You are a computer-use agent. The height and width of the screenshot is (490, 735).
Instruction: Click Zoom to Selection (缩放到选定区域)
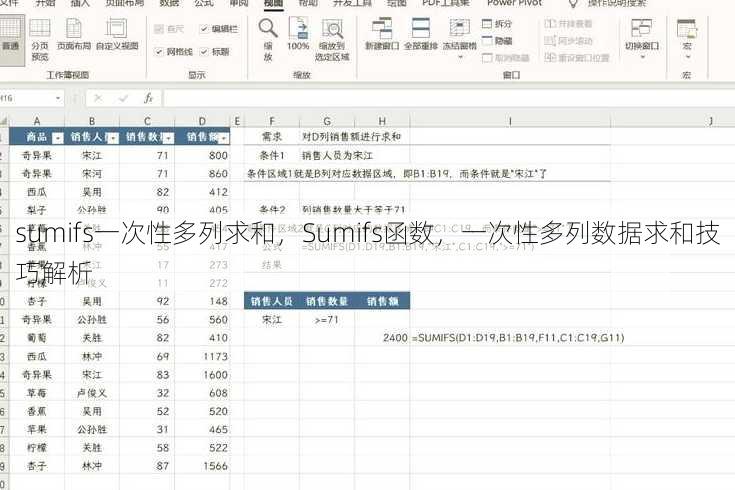click(332, 39)
